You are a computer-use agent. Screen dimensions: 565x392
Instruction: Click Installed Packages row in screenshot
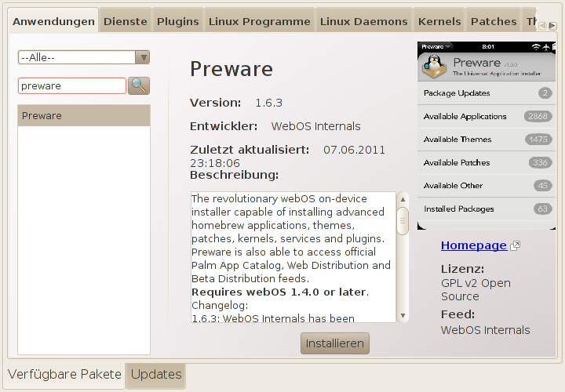[x=487, y=209]
